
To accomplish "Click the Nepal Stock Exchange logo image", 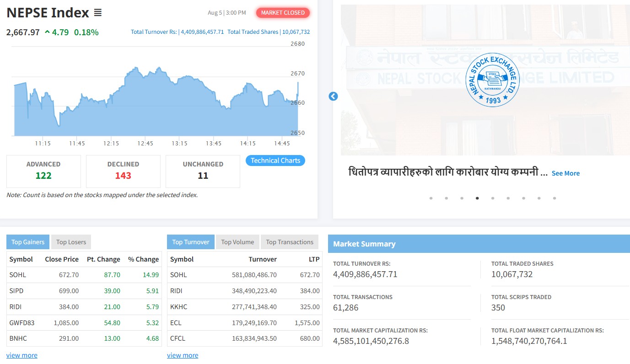I will pos(492,80).
